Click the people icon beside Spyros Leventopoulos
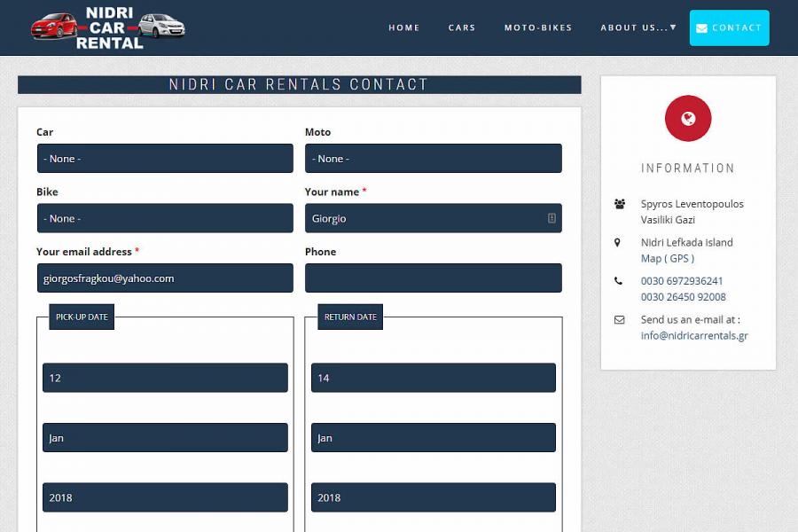The image size is (798, 532). click(620, 204)
